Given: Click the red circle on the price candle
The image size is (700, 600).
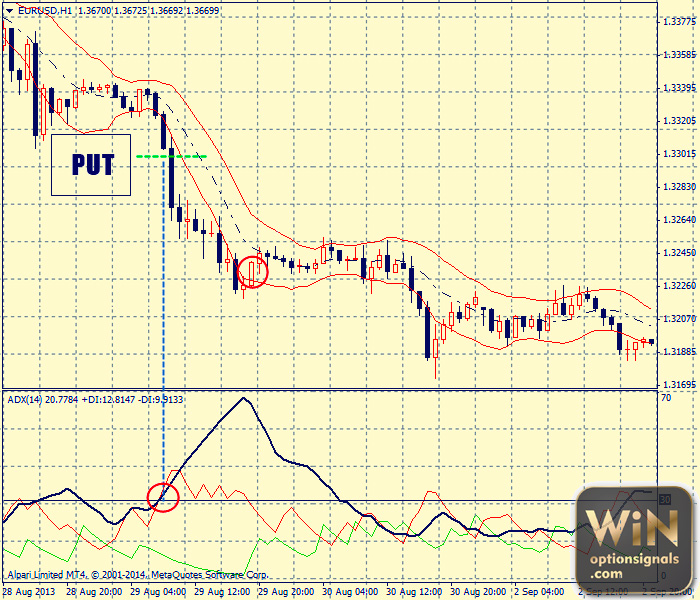Looking at the screenshot, I should (x=253, y=271).
